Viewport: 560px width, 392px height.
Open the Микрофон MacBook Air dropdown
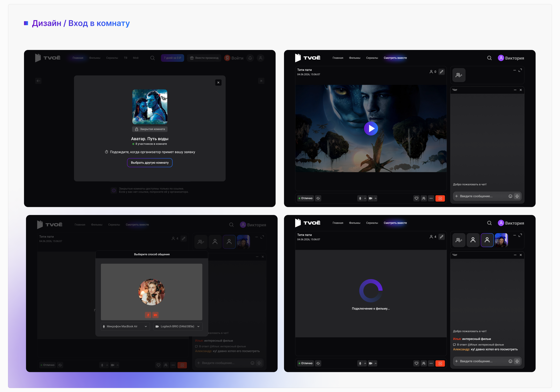[125, 326]
